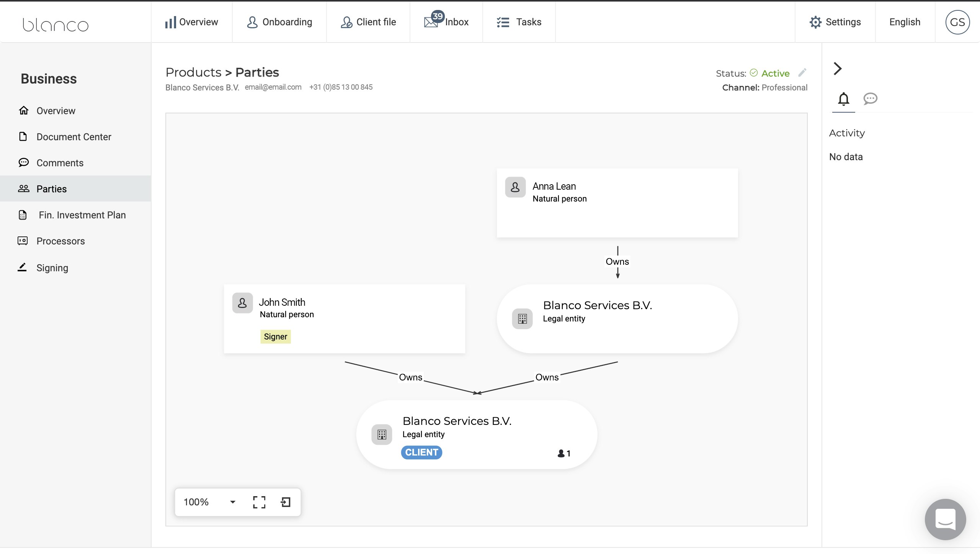
Task: Open Document Center in sidebar
Action: (73, 137)
